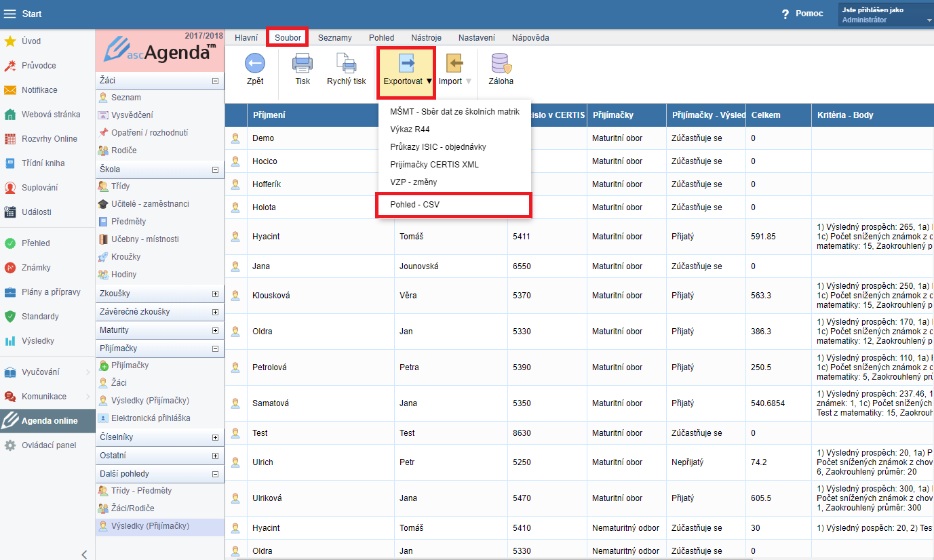Open the Elektronická přihláška link

[x=151, y=418]
